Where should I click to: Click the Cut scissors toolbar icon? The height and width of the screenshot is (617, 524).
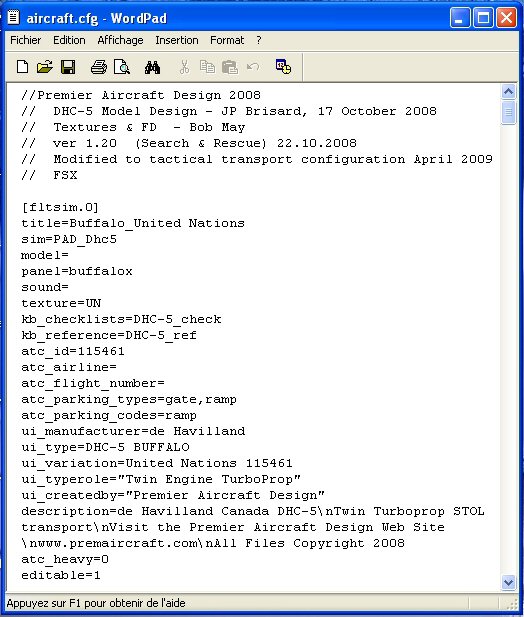pyautogui.click(x=184, y=67)
